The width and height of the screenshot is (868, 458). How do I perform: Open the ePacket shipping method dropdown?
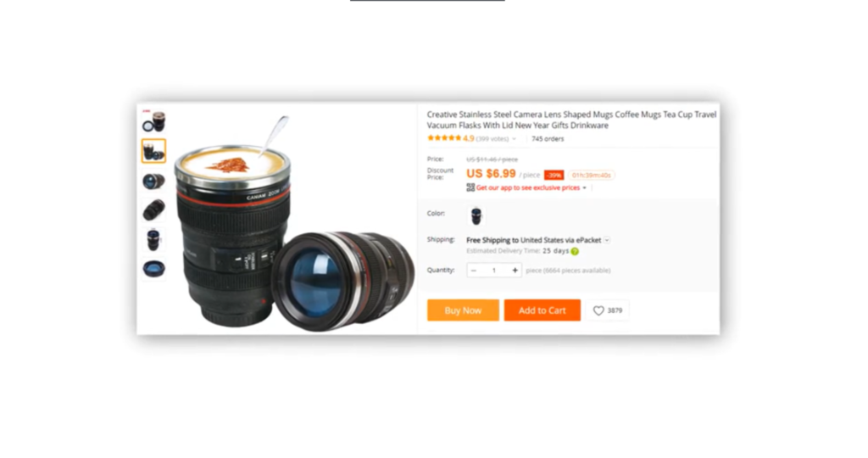click(x=607, y=240)
